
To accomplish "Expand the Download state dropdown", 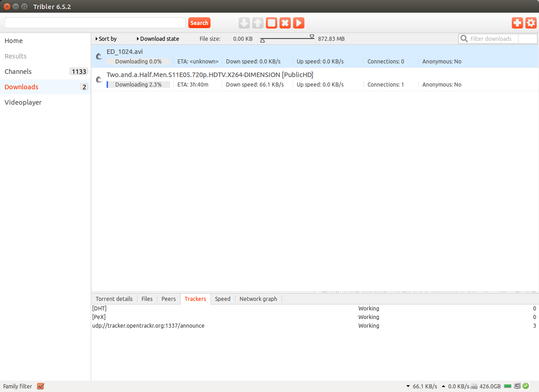I will click(158, 39).
